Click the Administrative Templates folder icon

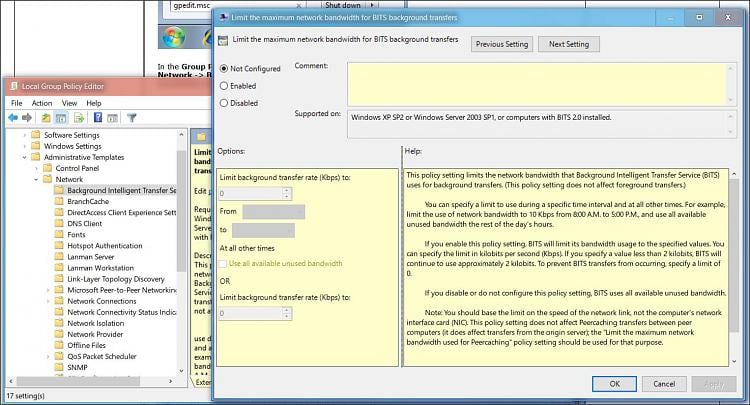point(36,157)
